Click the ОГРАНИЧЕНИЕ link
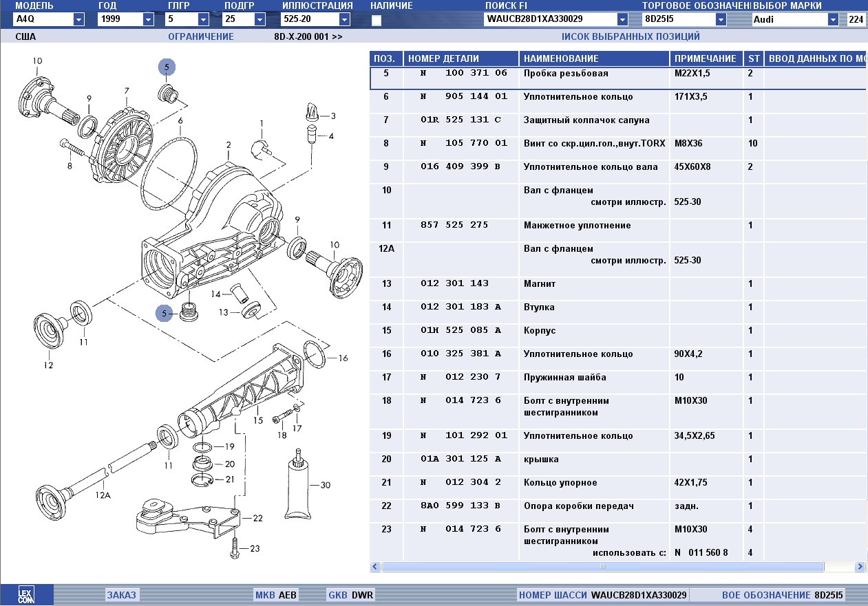The width and height of the screenshot is (868, 606). (201, 36)
